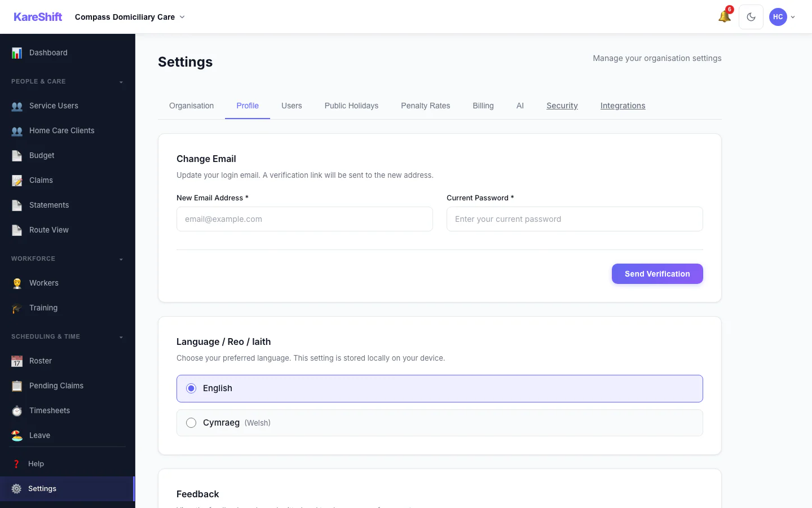Click the Roster calendar icon
Viewport: 812px width, 508px height.
click(x=17, y=361)
